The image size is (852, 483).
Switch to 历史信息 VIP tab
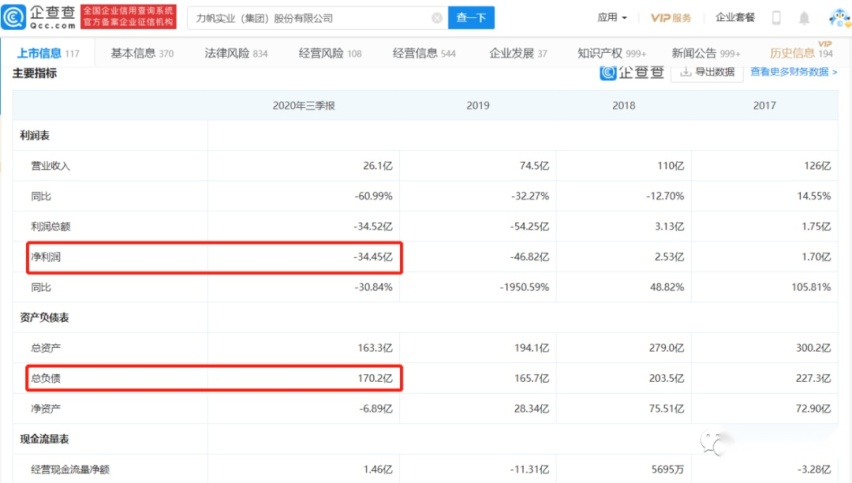[x=801, y=53]
